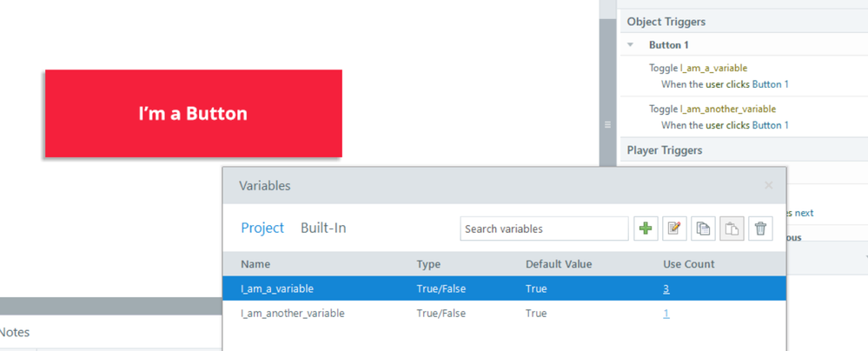This screenshot has width=868, height=351.
Task: Sort variables by the Name column header
Action: pos(255,264)
